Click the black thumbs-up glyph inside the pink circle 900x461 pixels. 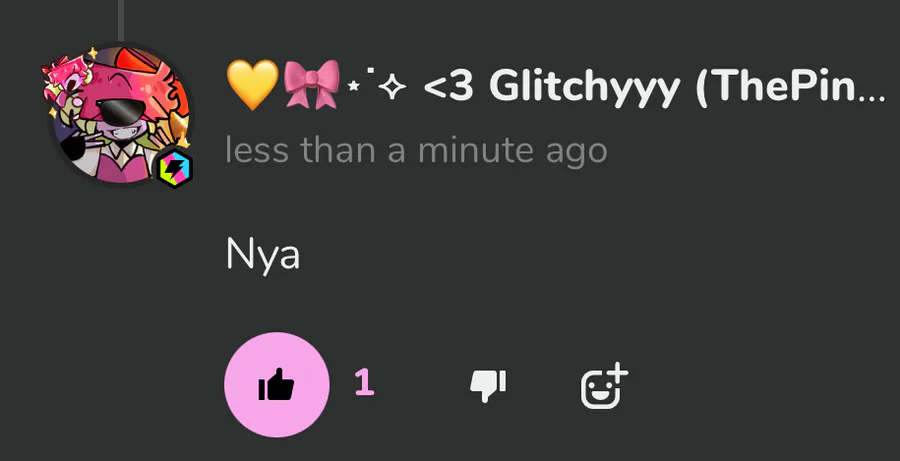[277, 384]
